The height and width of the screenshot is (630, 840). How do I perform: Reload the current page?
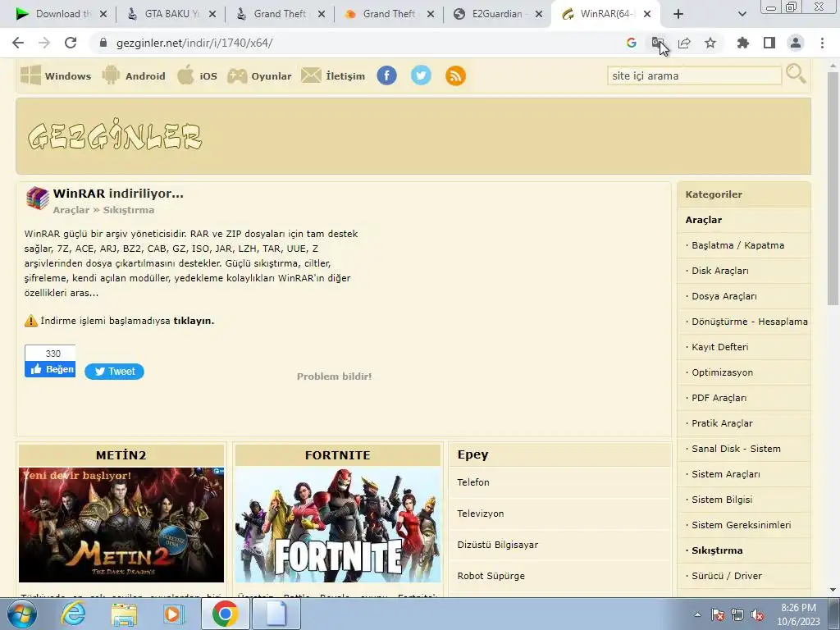pyautogui.click(x=71, y=43)
